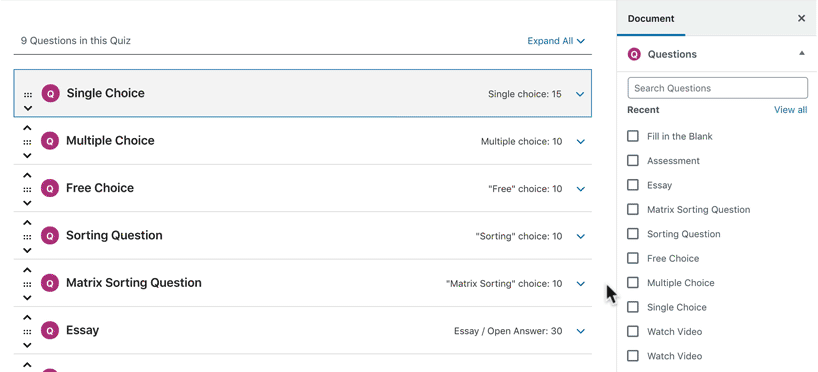This screenshot has height=372, width=818.
Task: Open the View all questions link
Action: pyautogui.click(x=790, y=110)
